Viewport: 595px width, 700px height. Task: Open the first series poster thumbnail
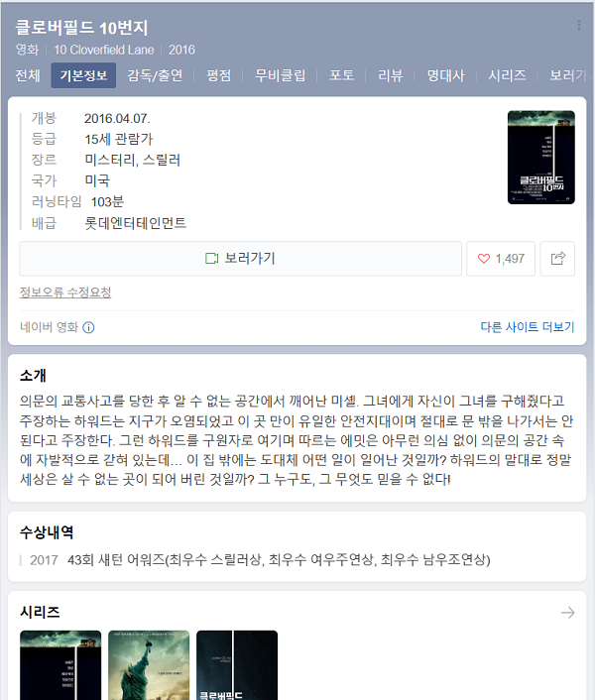[60, 665]
